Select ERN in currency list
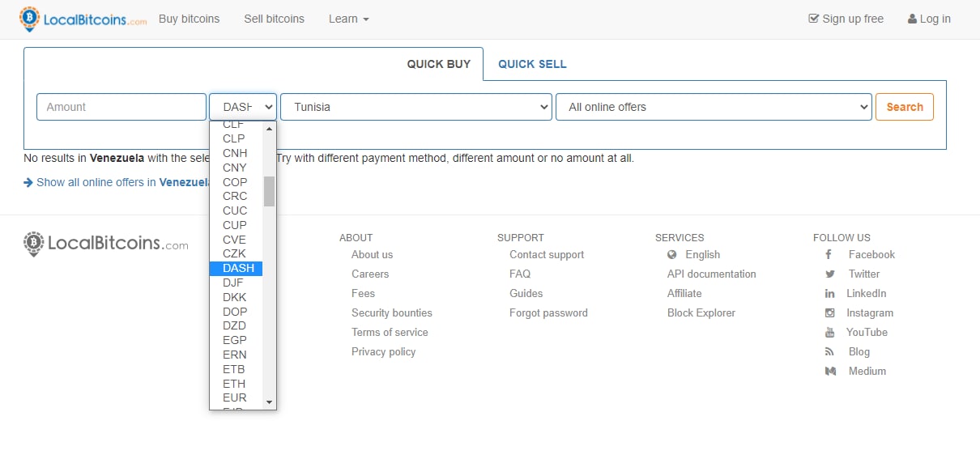Screen dimensions: 980x476 236,355
